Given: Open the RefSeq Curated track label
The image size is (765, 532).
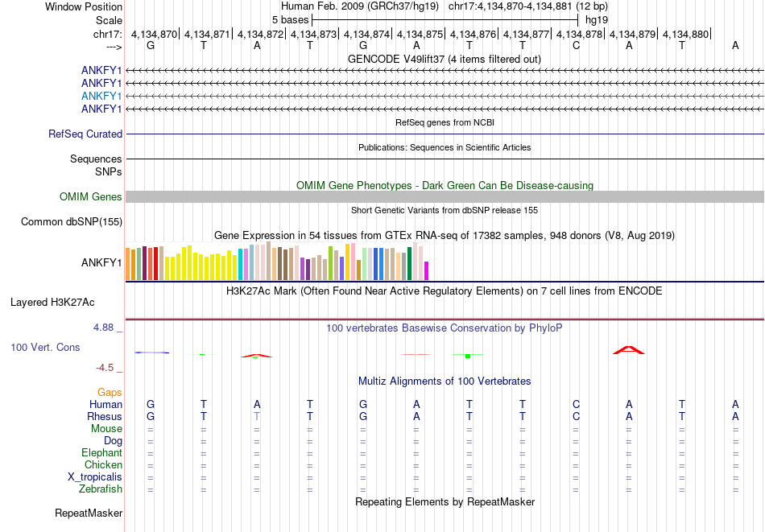Looking at the screenshot, I should tap(85, 134).
